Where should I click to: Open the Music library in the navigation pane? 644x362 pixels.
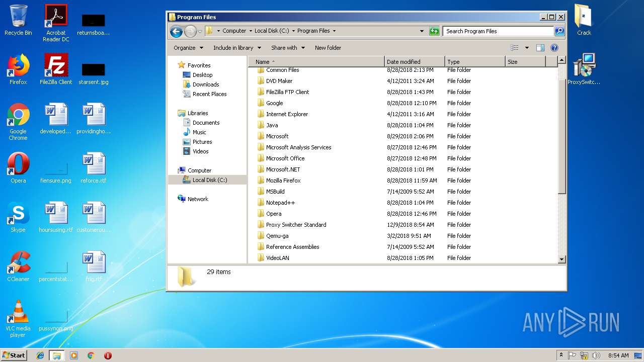pos(199,132)
